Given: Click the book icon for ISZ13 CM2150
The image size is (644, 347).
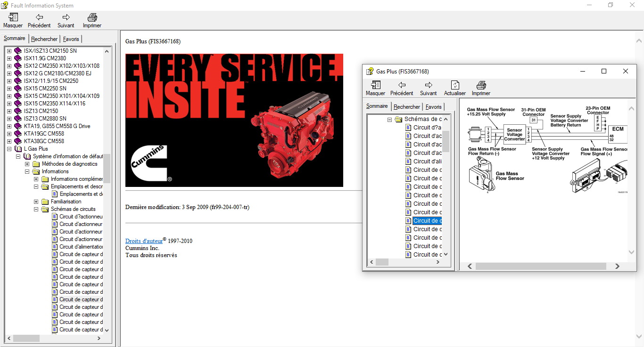Looking at the screenshot, I should [x=18, y=111].
